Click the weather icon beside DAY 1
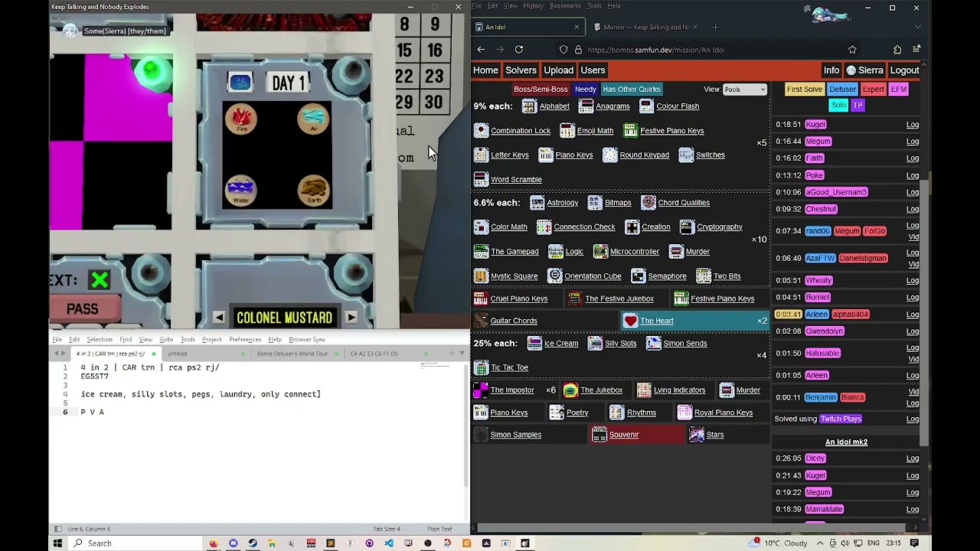The height and width of the screenshot is (551, 980). tap(240, 82)
